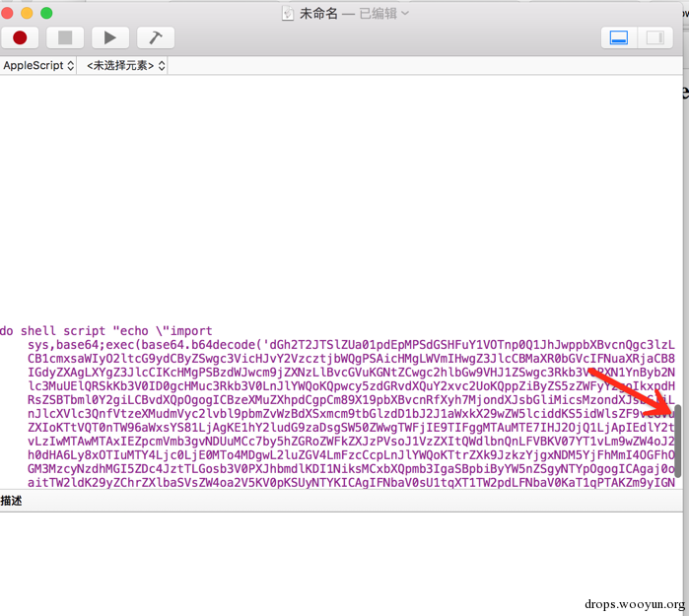Image resolution: width=689 pixels, height=616 pixels.
Task: Click the 描述 description pane label
Action: coord(11,501)
